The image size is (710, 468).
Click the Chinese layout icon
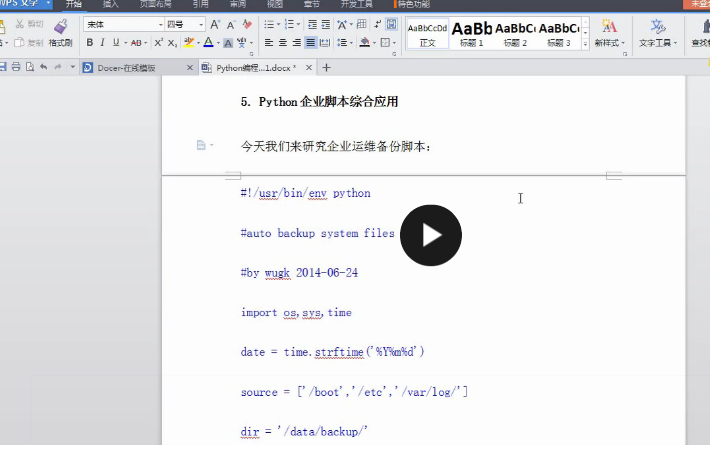coord(342,24)
